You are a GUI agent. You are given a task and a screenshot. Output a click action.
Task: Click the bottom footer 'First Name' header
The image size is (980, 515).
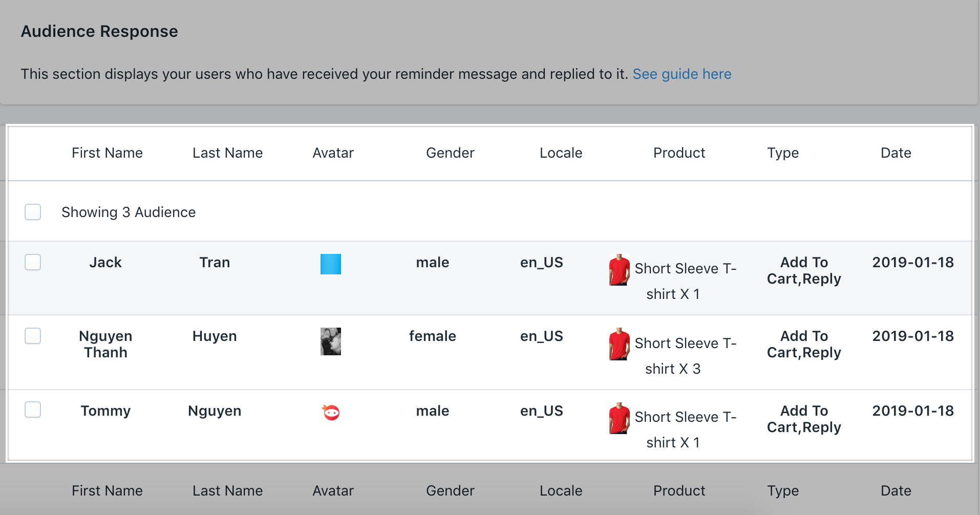107,491
